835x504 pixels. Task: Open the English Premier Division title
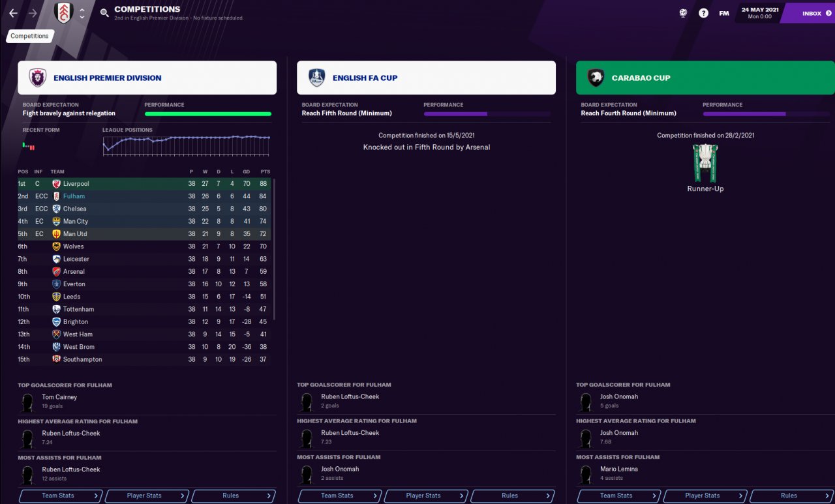coord(108,78)
